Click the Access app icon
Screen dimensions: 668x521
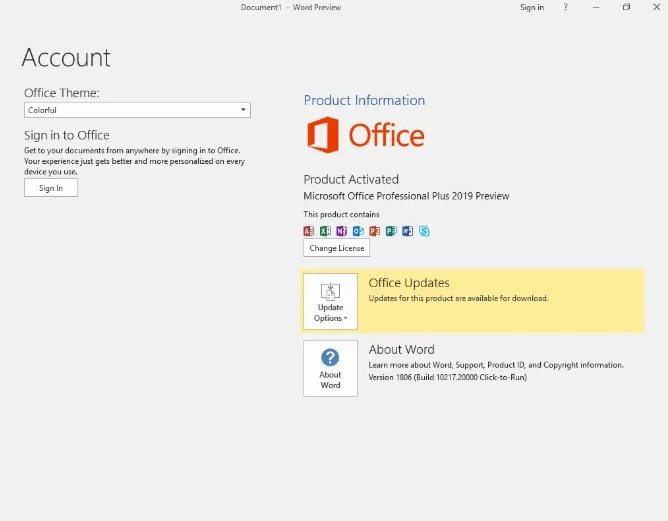point(308,231)
